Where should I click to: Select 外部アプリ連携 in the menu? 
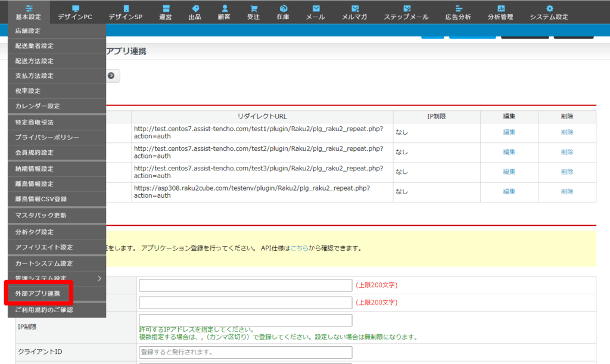coord(38,294)
